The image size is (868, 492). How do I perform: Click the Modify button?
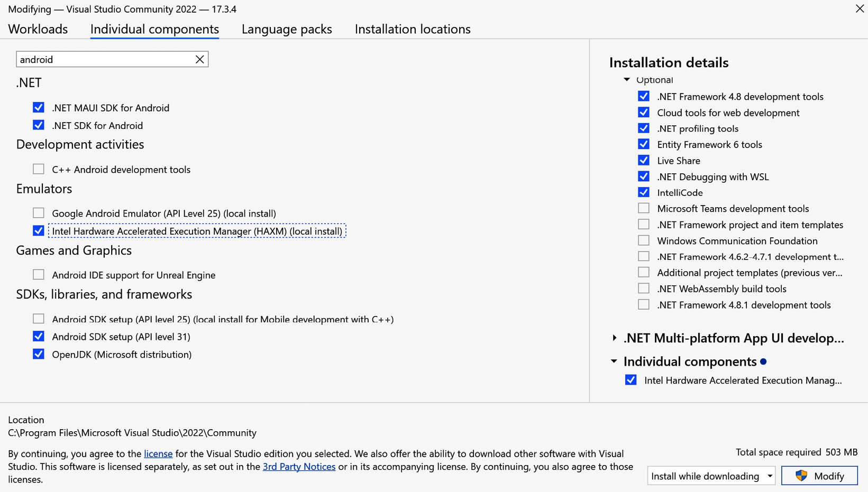819,476
